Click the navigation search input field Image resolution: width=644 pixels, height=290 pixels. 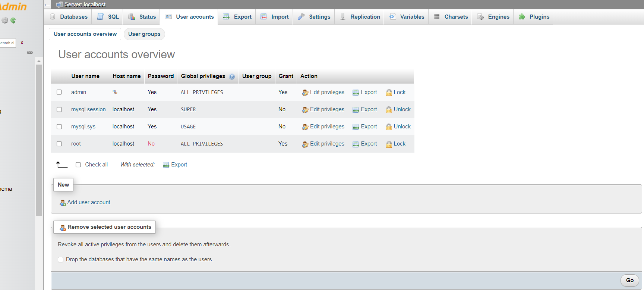(7, 43)
